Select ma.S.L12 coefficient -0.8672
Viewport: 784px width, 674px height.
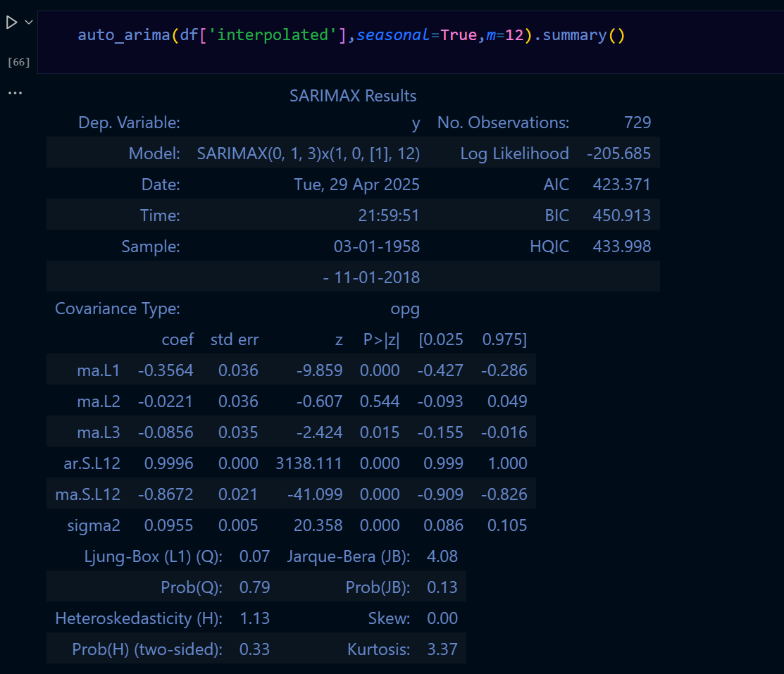(166, 494)
